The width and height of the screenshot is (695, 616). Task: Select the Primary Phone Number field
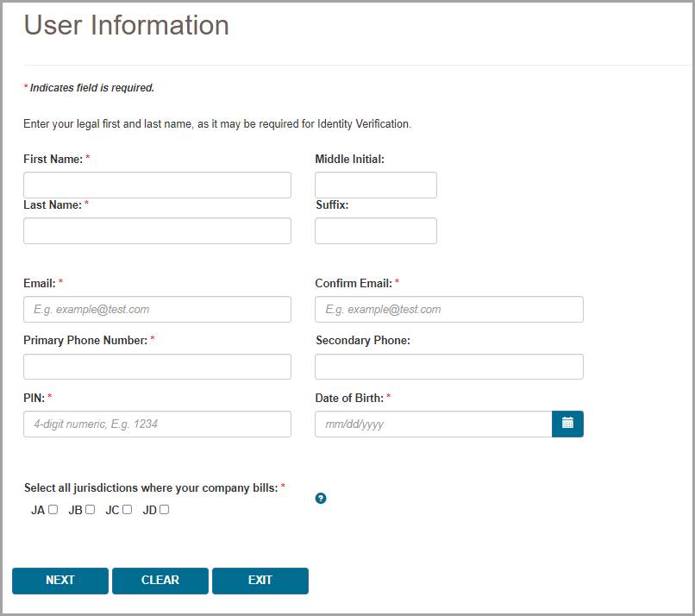click(157, 367)
